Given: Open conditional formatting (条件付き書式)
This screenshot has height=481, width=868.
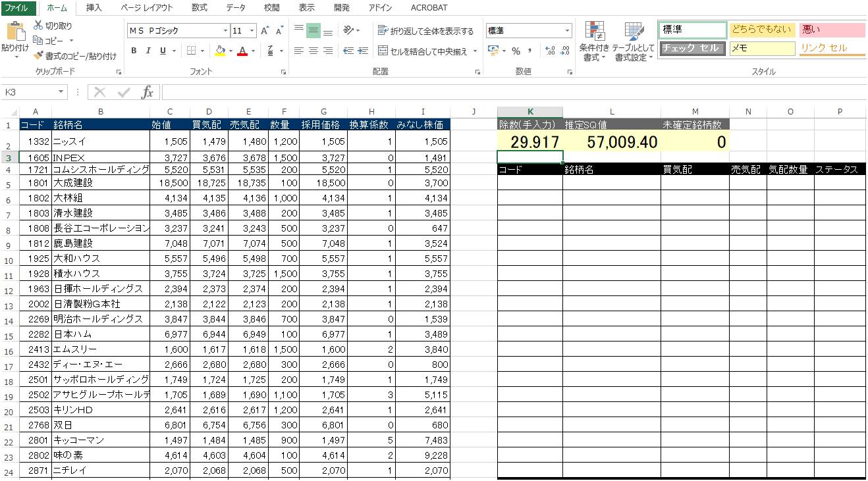Looking at the screenshot, I should [x=595, y=41].
